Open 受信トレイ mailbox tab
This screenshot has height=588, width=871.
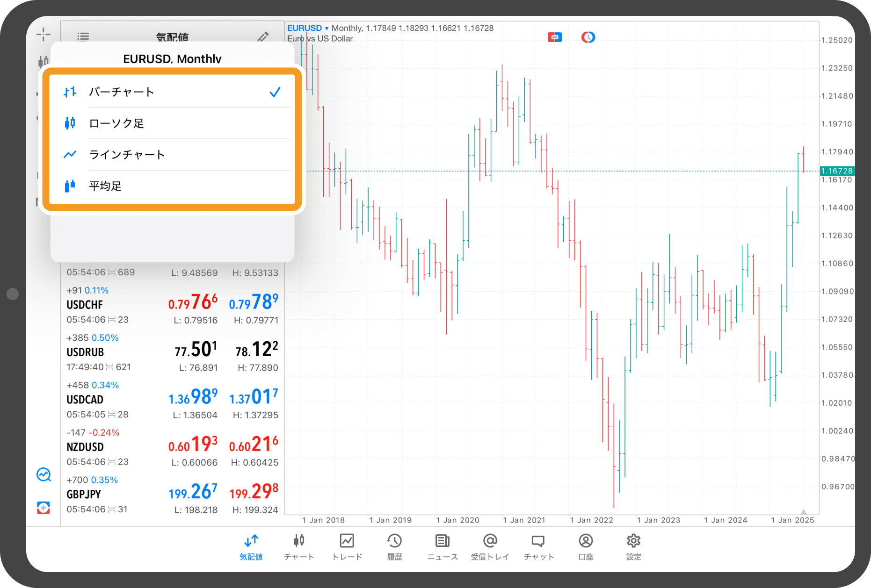(490, 547)
